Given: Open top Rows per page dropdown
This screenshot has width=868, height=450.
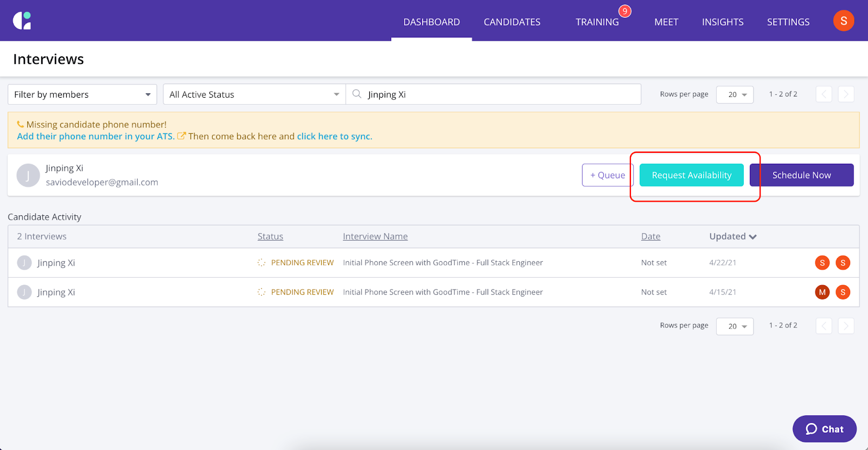Looking at the screenshot, I should 735,94.
